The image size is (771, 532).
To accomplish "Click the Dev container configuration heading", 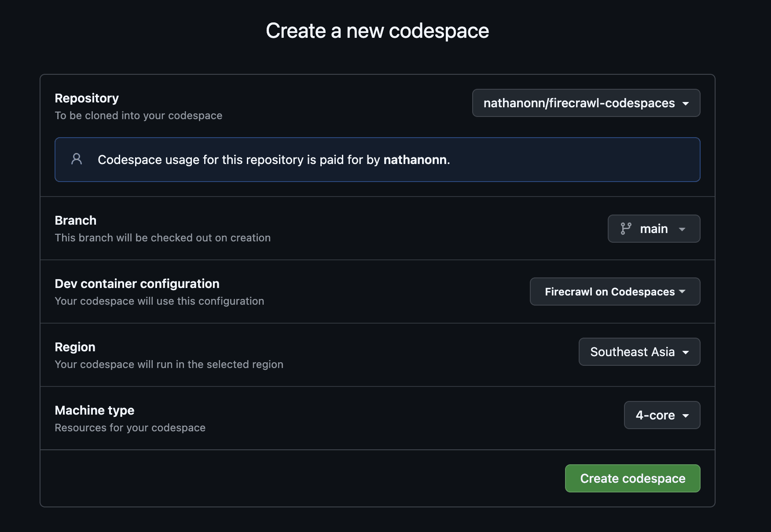I will (x=137, y=284).
